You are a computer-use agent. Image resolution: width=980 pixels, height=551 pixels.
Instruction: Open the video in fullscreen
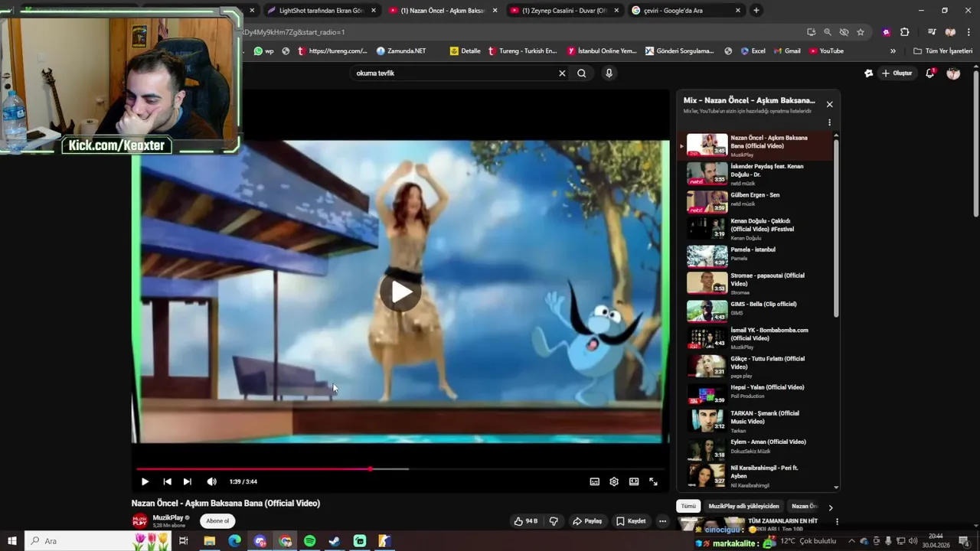653,481
